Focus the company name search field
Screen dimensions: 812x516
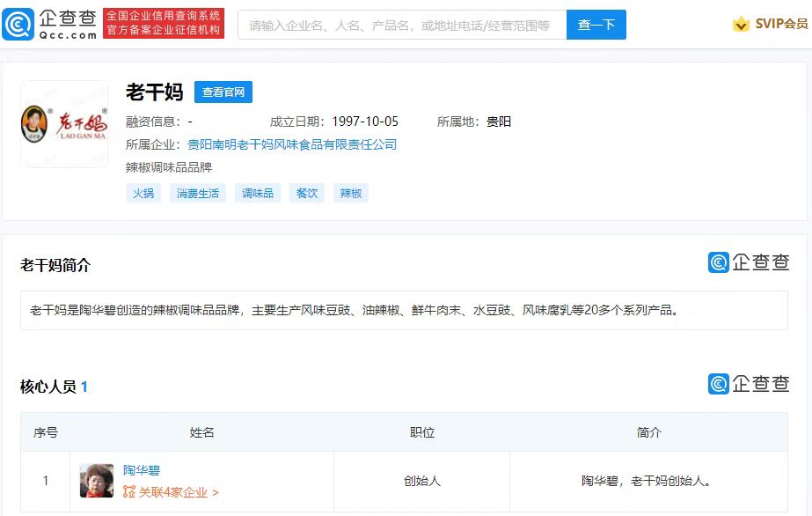(x=402, y=25)
